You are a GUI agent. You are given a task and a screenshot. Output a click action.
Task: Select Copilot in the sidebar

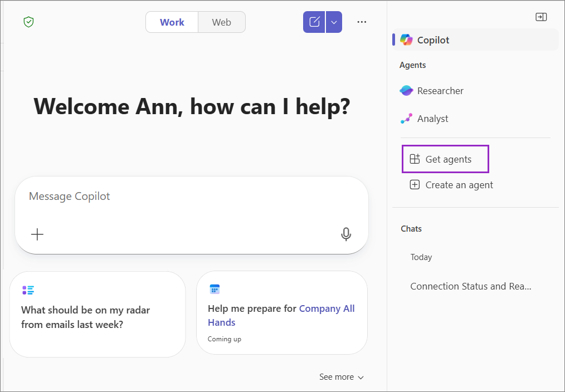[x=475, y=40]
